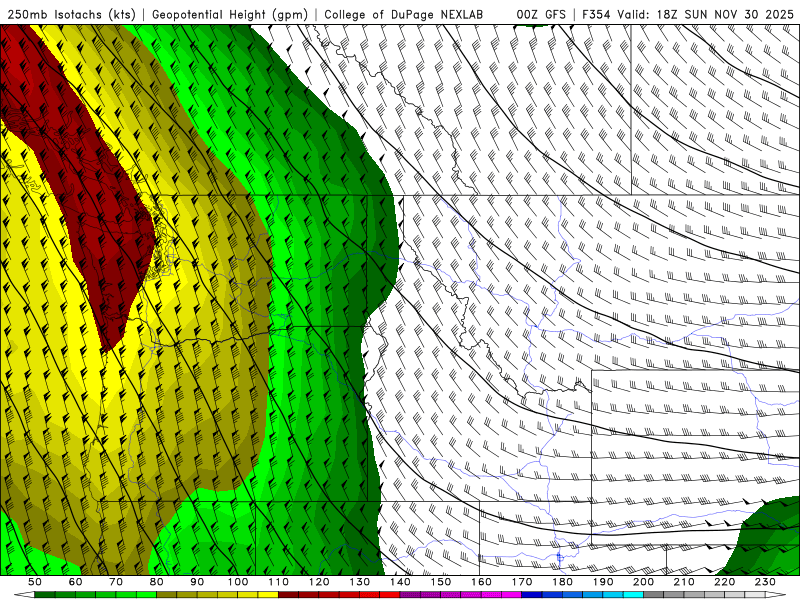The width and height of the screenshot is (800, 600).
Task: Click the '250mb Isotachs (kts)' title text
Action: click(71, 14)
